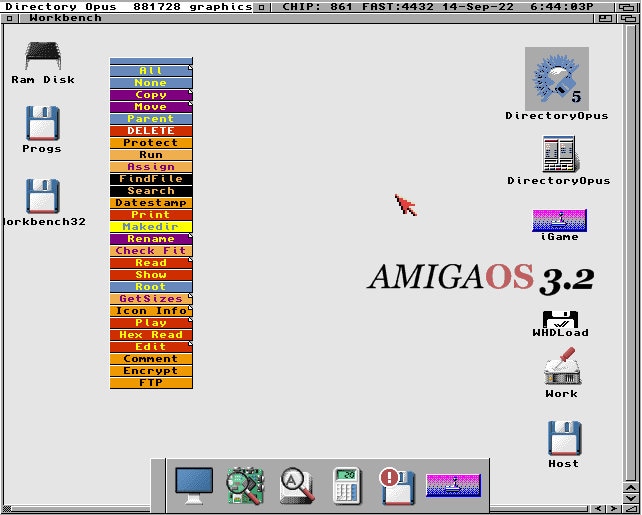Click the Assign button

(151, 167)
